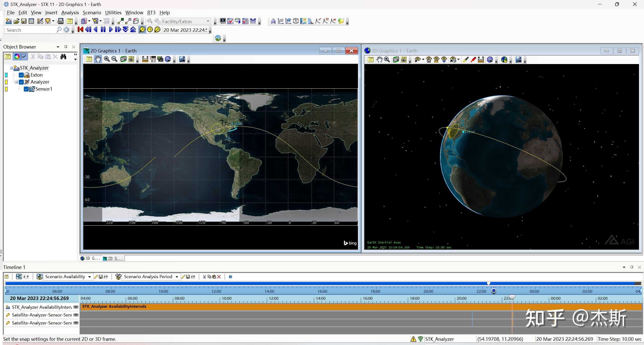The height and width of the screenshot is (345, 644).
Task: Open the Analysis menu
Action: [x=70, y=13]
